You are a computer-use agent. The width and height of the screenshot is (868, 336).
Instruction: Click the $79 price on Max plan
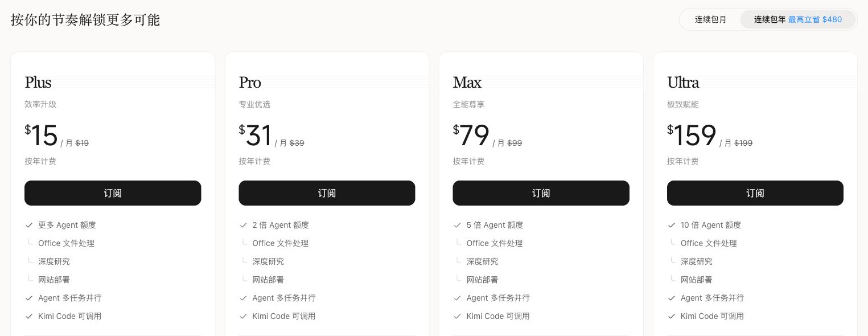[471, 136]
